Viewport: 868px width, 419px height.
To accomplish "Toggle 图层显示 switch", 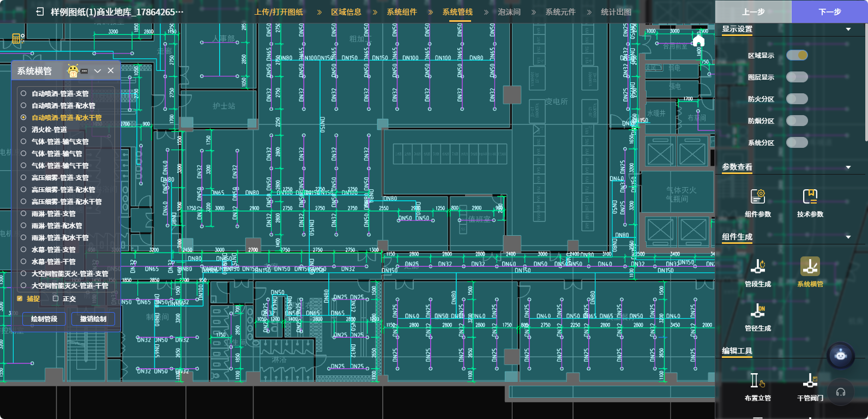I will tap(797, 77).
